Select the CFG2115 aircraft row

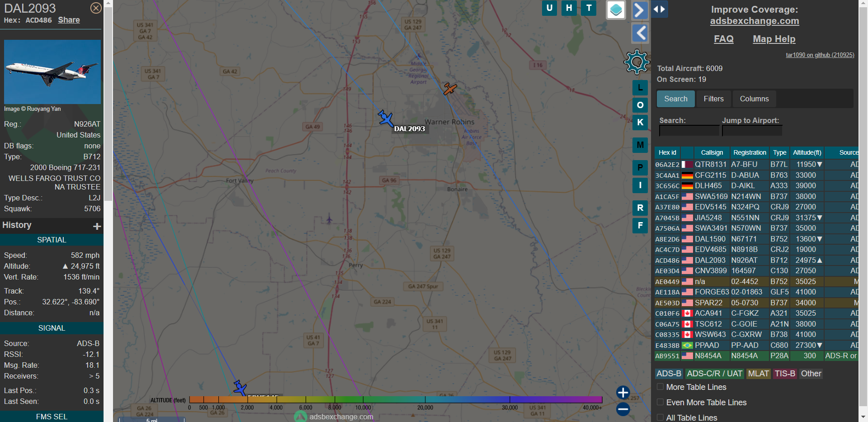point(756,175)
